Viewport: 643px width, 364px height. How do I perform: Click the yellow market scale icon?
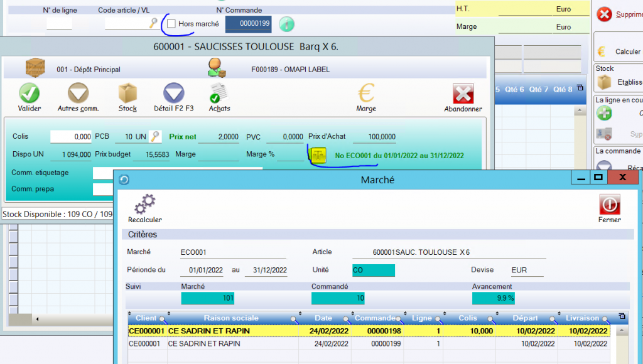point(318,155)
